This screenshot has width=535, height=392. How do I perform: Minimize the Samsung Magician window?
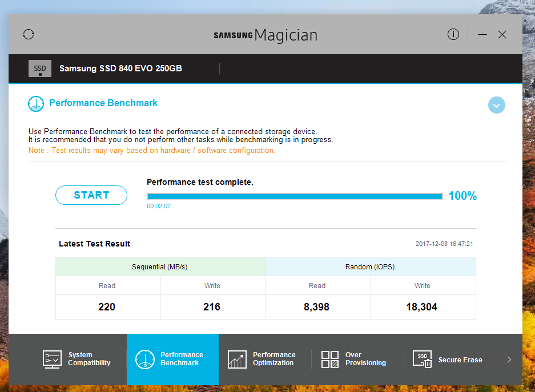pyautogui.click(x=482, y=34)
